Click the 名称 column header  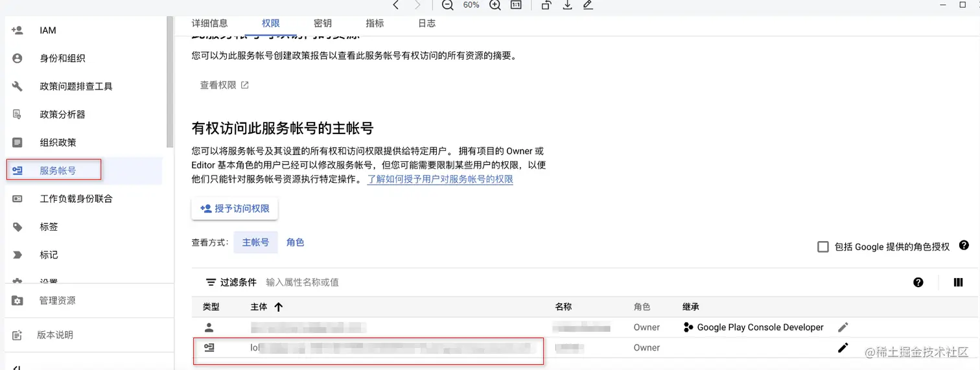pyautogui.click(x=563, y=307)
